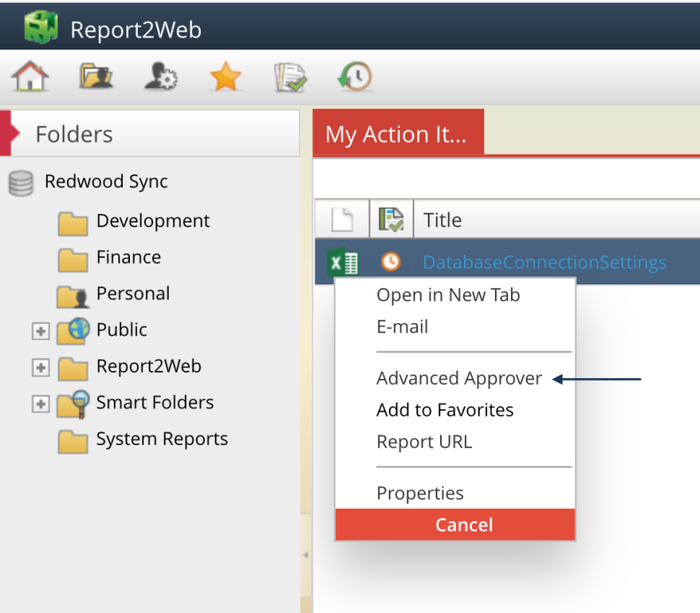Image resolution: width=700 pixels, height=613 pixels.
Task: Collapse the folders panel with splitter arrow
Action: click(x=306, y=555)
